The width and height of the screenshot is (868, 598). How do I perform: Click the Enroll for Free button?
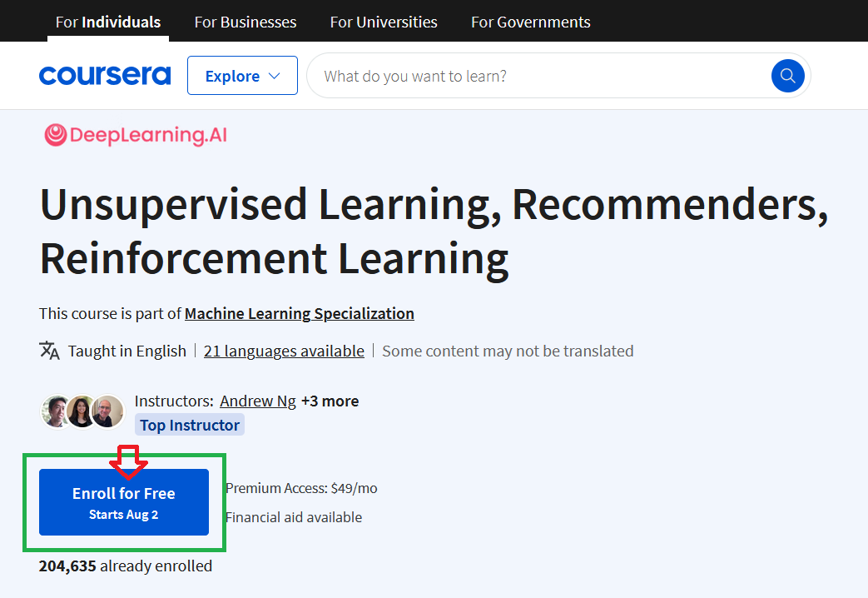point(124,502)
